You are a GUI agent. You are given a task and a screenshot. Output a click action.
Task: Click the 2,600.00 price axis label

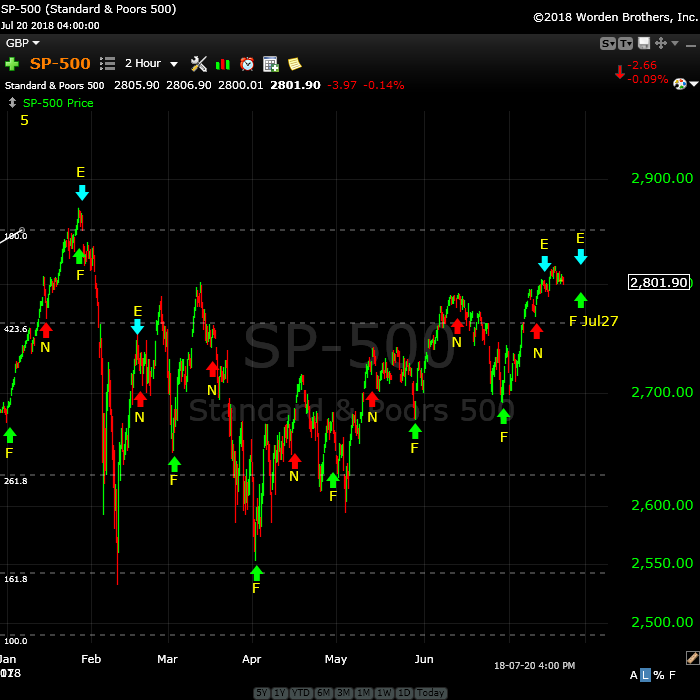662,505
